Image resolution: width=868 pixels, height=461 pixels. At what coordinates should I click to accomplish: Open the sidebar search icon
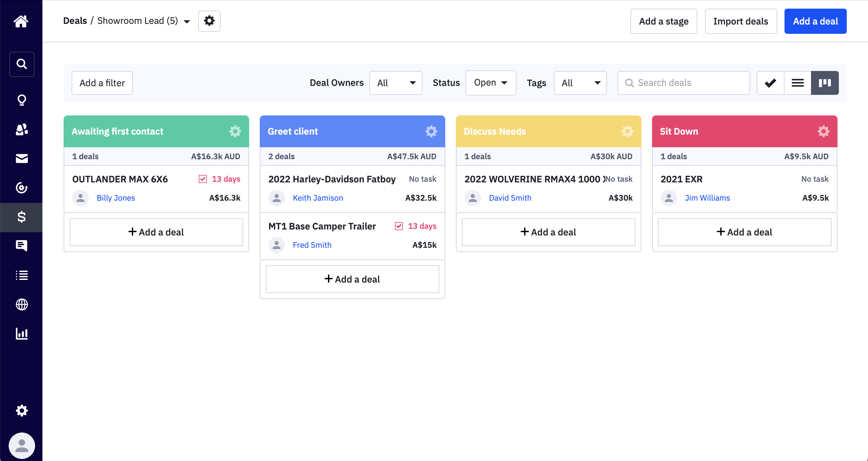click(22, 64)
